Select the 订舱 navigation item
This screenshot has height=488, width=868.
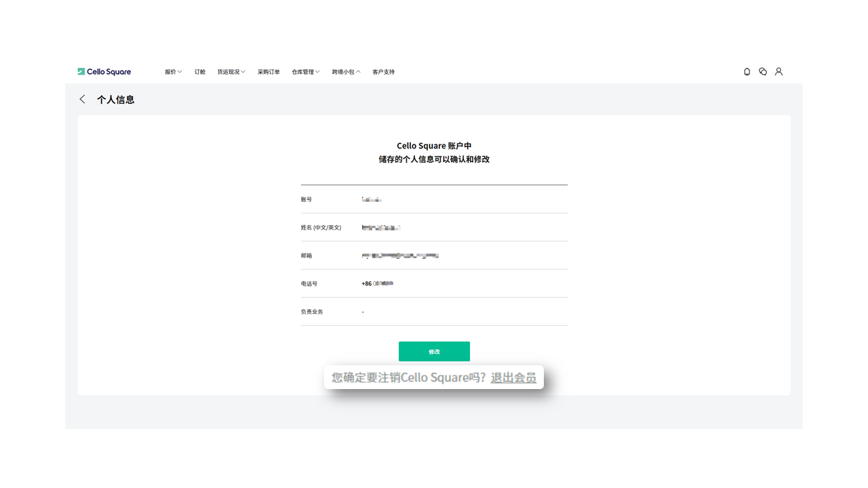coord(199,71)
